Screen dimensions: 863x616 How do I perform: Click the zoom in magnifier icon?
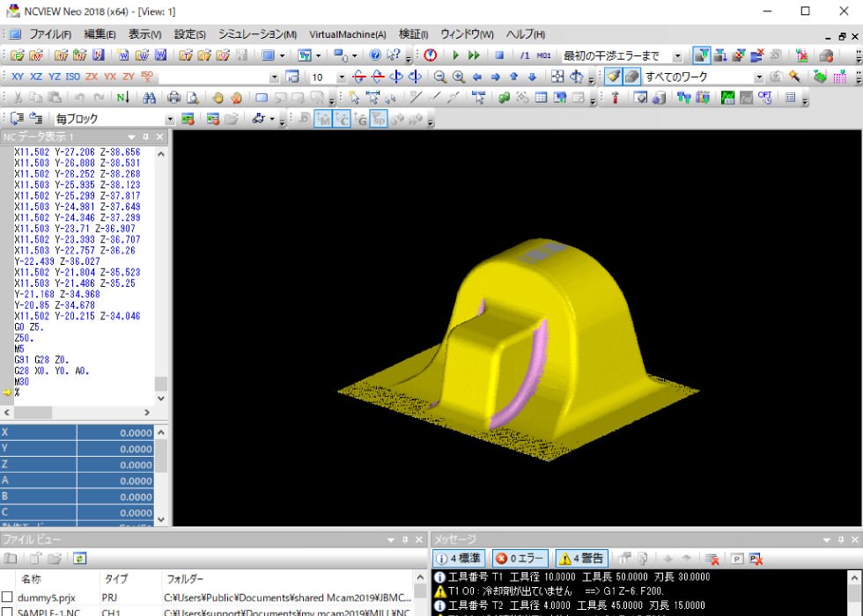pyautogui.click(x=458, y=77)
